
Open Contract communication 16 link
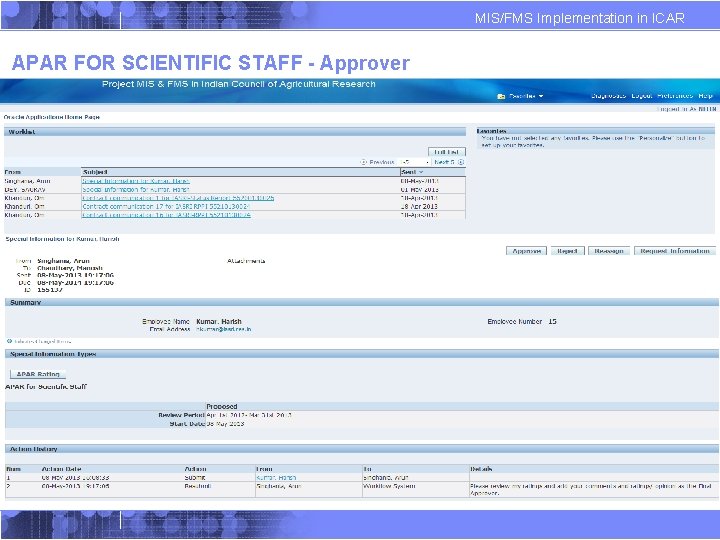(166, 215)
